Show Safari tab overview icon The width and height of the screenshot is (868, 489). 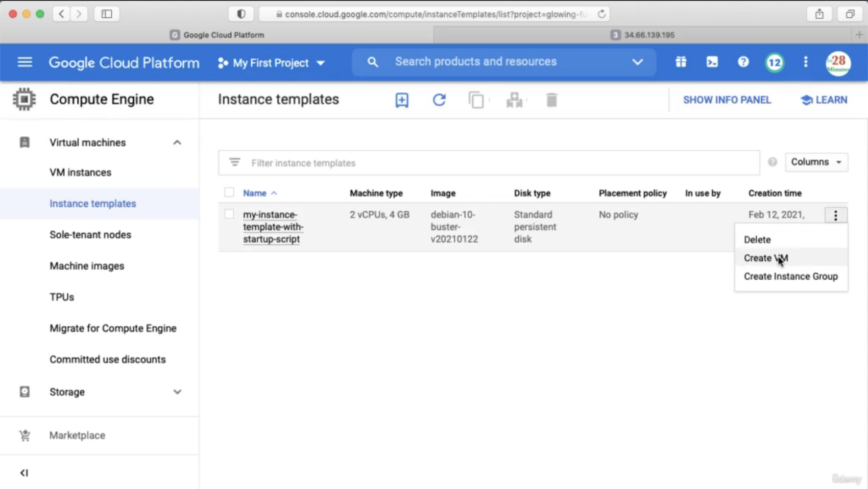[x=850, y=14]
